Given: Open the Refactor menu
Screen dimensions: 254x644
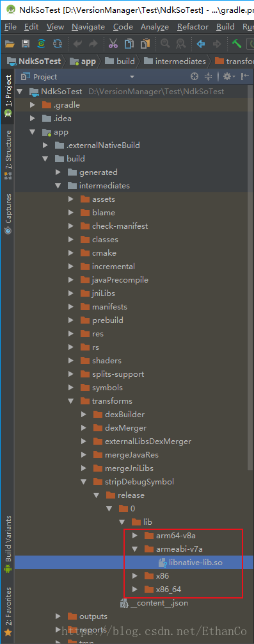Looking at the screenshot, I should click(x=193, y=27).
